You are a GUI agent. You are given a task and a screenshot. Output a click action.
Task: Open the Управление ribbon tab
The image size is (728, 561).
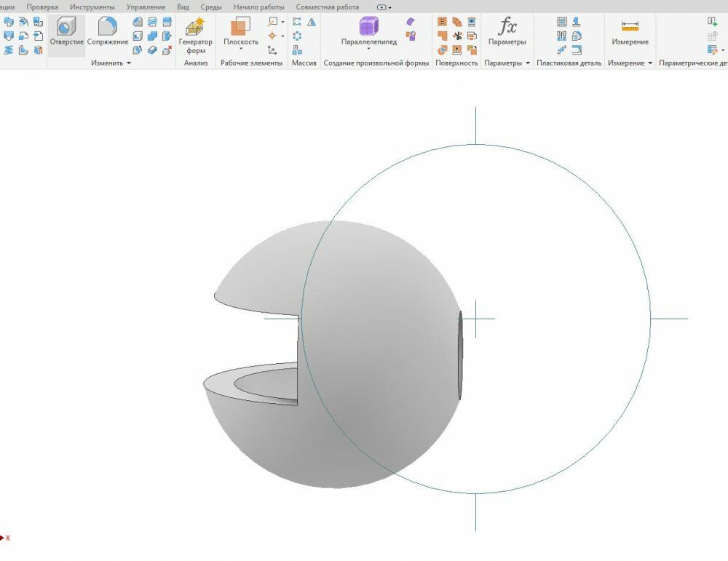[x=146, y=7]
